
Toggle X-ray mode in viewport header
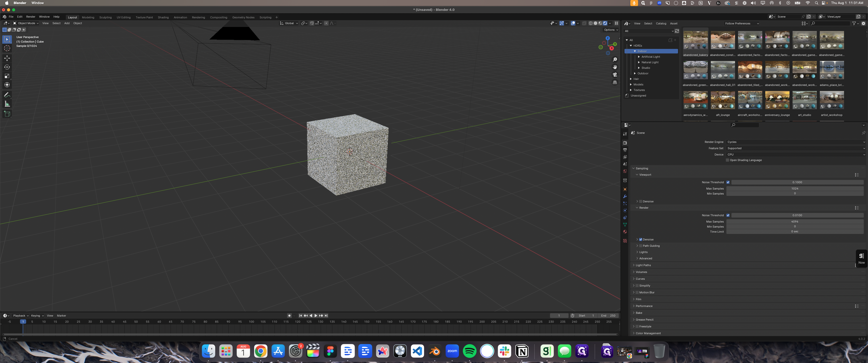coord(584,23)
